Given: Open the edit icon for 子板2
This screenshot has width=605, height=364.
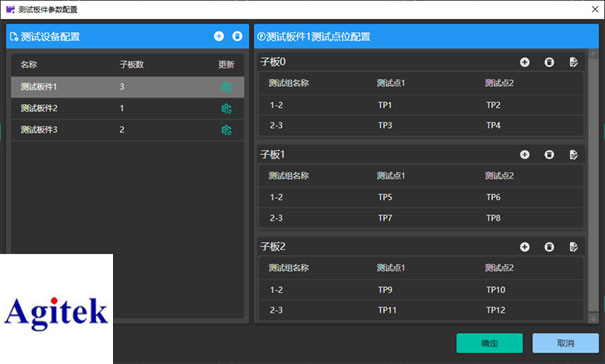Looking at the screenshot, I should click(574, 247).
